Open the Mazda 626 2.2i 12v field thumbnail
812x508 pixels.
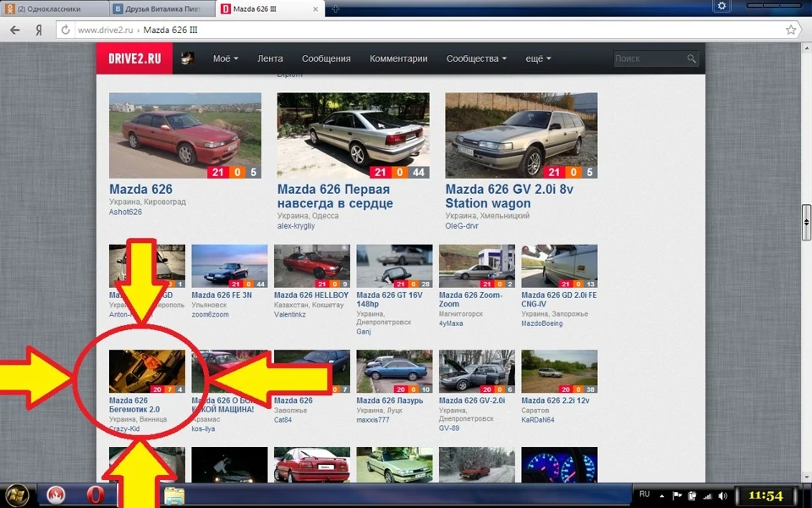[559, 371]
